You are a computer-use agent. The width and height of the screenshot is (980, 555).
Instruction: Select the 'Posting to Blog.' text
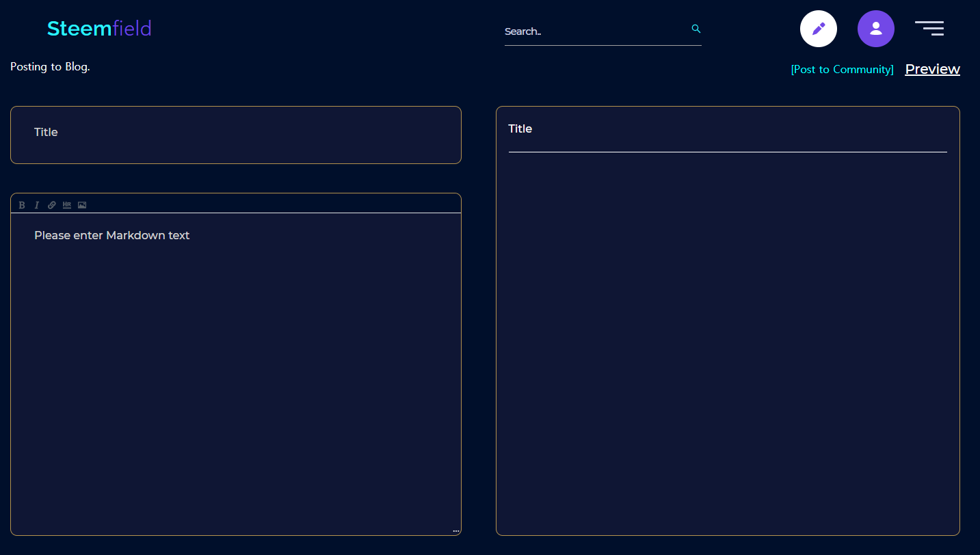point(50,67)
